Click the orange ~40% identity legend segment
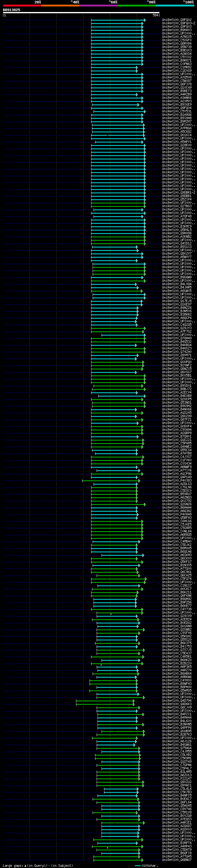 coord(60,6)
